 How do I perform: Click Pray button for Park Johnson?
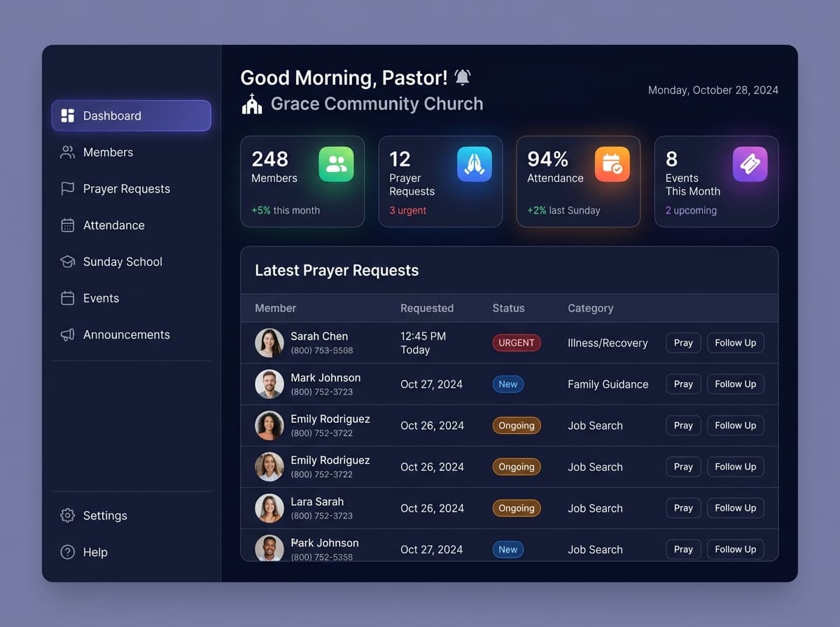[x=683, y=549]
